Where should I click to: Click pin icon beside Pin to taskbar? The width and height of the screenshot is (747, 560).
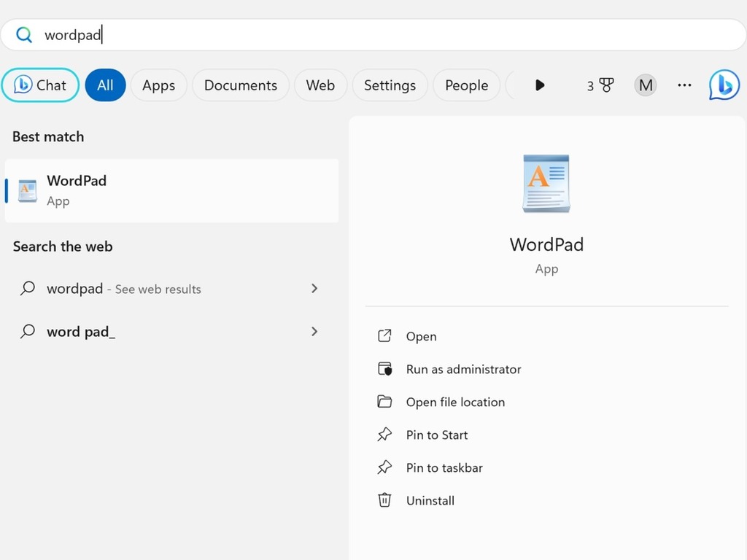(384, 467)
